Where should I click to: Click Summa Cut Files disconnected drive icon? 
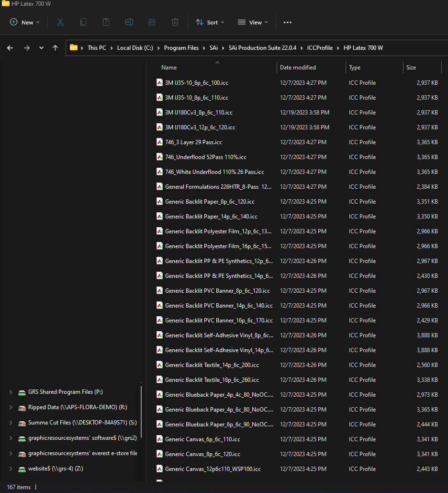tap(22, 423)
